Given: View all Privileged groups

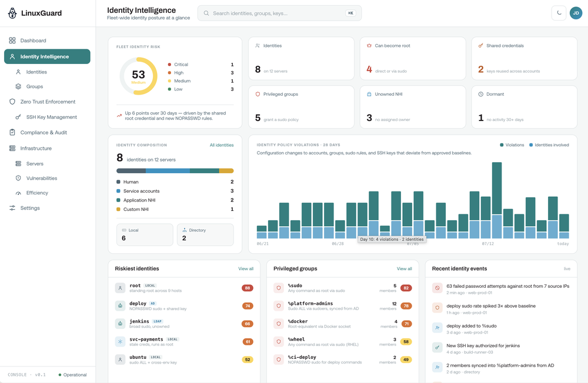Looking at the screenshot, I should pos(405,268).
